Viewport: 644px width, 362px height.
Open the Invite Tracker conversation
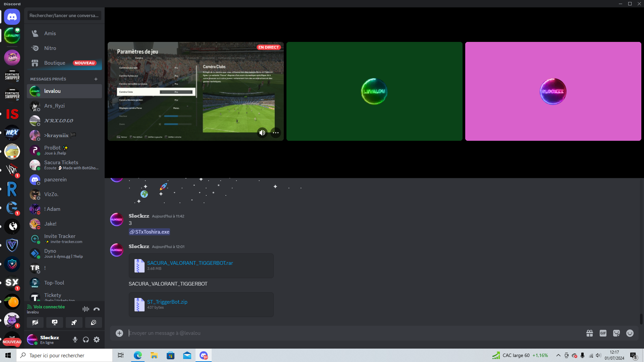(64, 239)
